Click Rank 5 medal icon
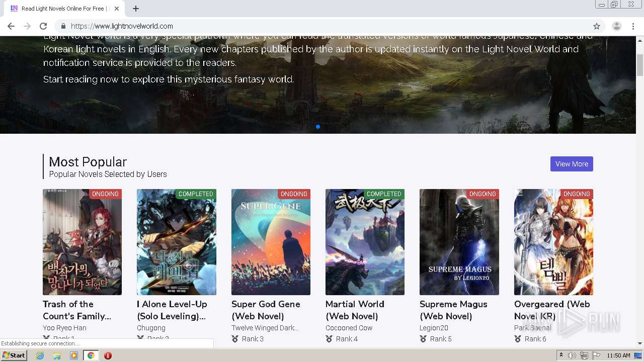The height and width of the screenshot is (362, 644). [x=424, y=339]
